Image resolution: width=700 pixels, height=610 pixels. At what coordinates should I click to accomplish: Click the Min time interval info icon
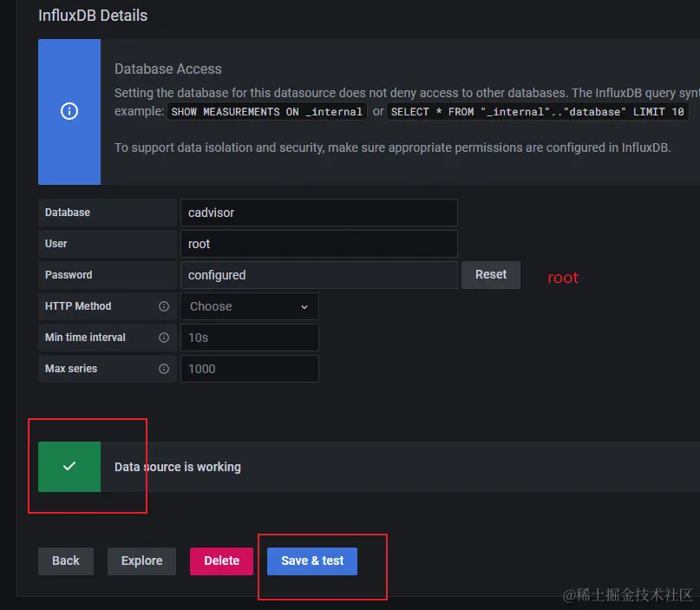tap(164, 338)
